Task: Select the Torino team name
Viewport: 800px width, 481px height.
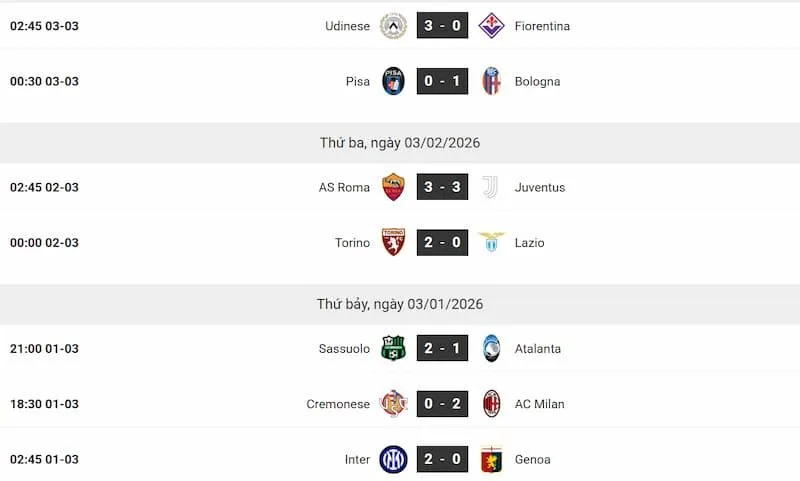Action: click(x=352, y=242)
